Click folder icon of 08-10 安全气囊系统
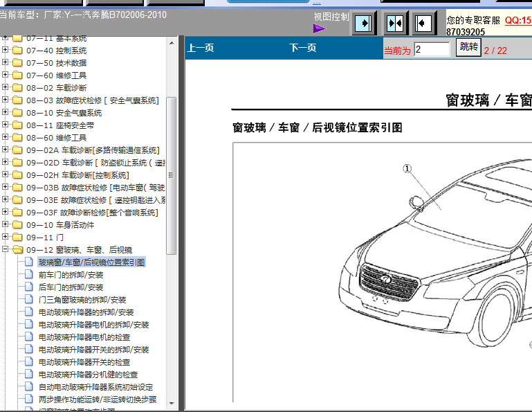The image size is (532, 412). 17,113
